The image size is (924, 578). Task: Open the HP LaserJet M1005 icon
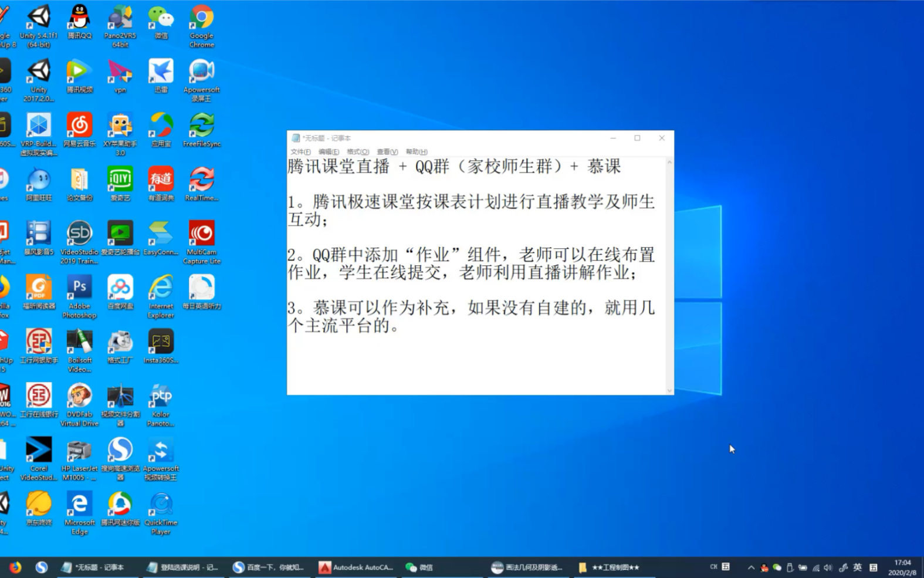tap(79, 459)
